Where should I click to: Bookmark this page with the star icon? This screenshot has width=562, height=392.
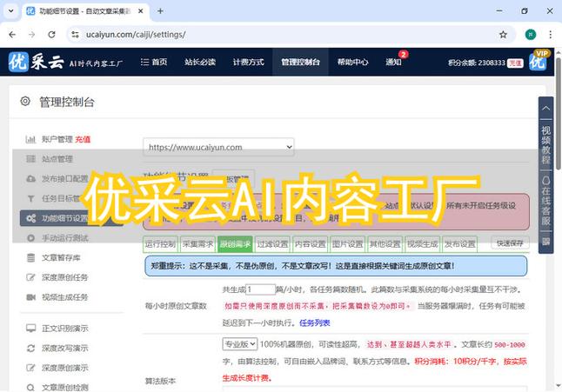pyautogui.click(x=503, y=35)
